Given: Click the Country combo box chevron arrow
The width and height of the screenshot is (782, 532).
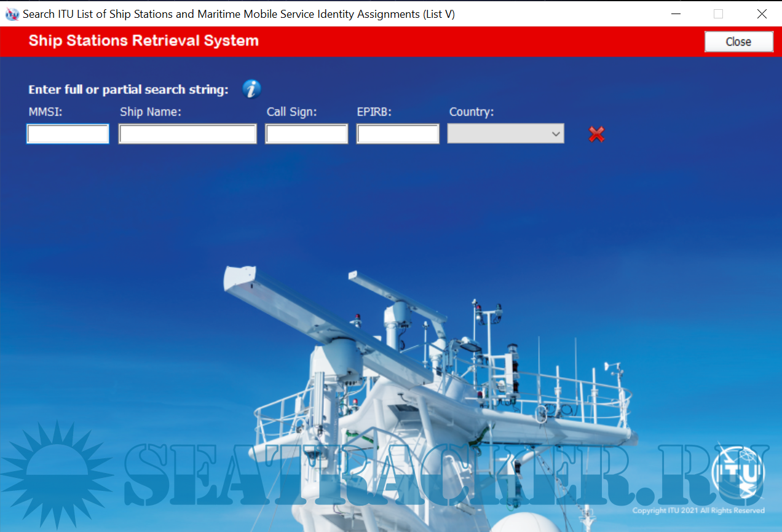Looking at the screenshot, I should coord(555,134).
